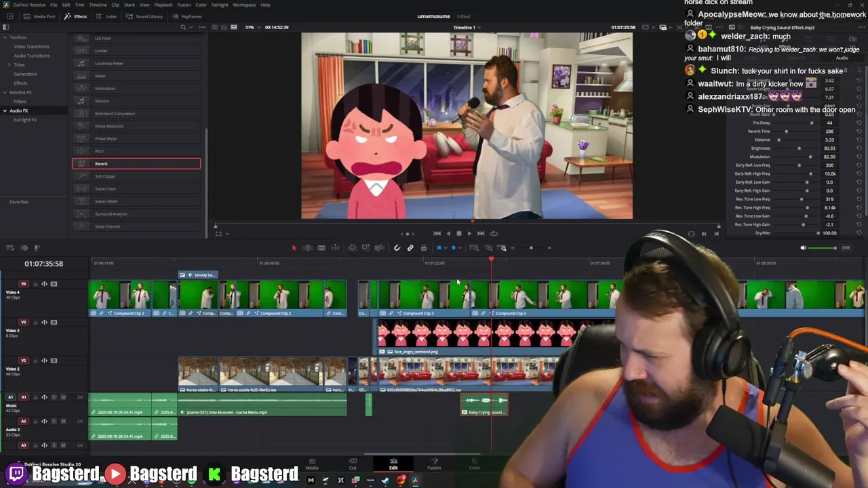
Task: Select the timeline Selection Mode arrow tool
Action: (x=294, y=248)
